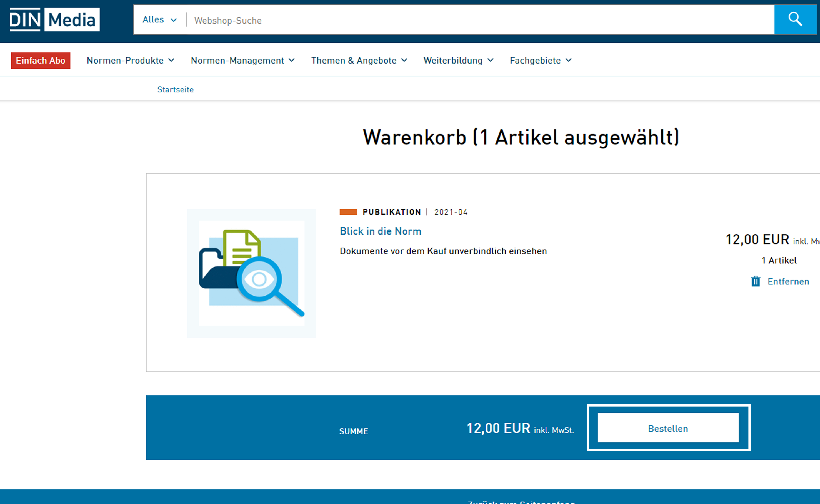Open the Blick in die Norm product link

pos(380,231)
